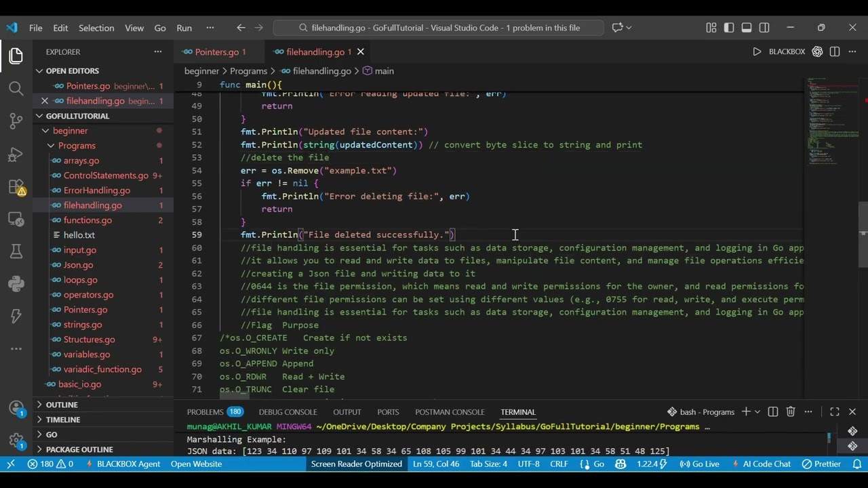Go back in navigation history
The image size is (868, 488).
click(x=241, y=28)
